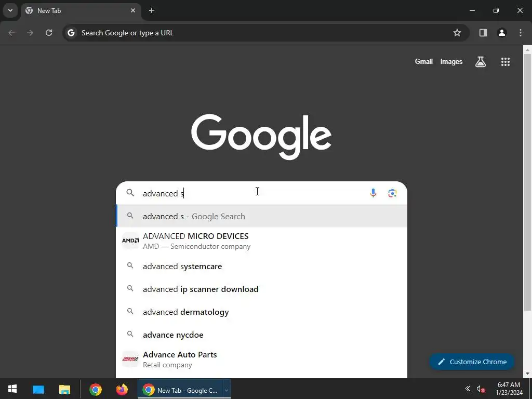The height and width of the screenshot is (399, 532).
Task: Open File Explorer from the taskbar
Action: 64,389
